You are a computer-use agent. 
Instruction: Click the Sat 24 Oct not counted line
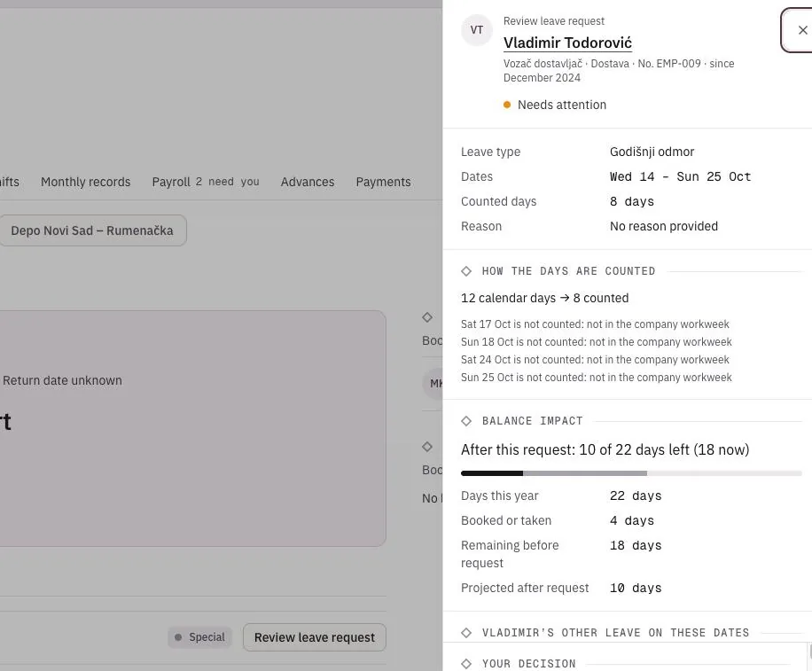[x=595, y=359]
